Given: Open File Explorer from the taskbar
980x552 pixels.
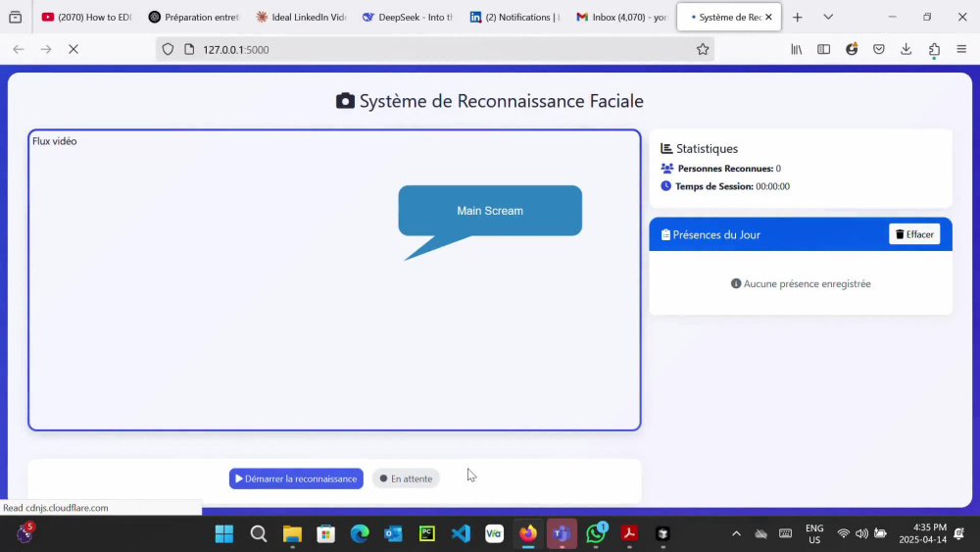Looking at the screenshot, I should pos(292,534).
